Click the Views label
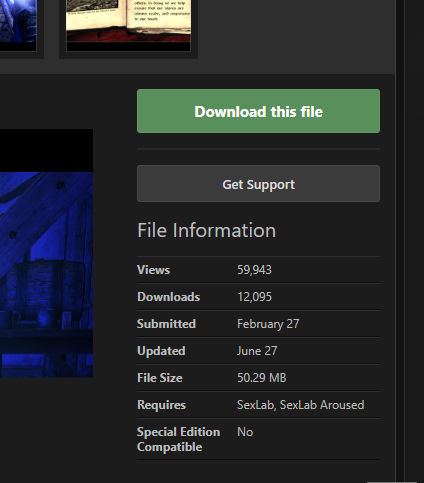 [x=153, y=270]
